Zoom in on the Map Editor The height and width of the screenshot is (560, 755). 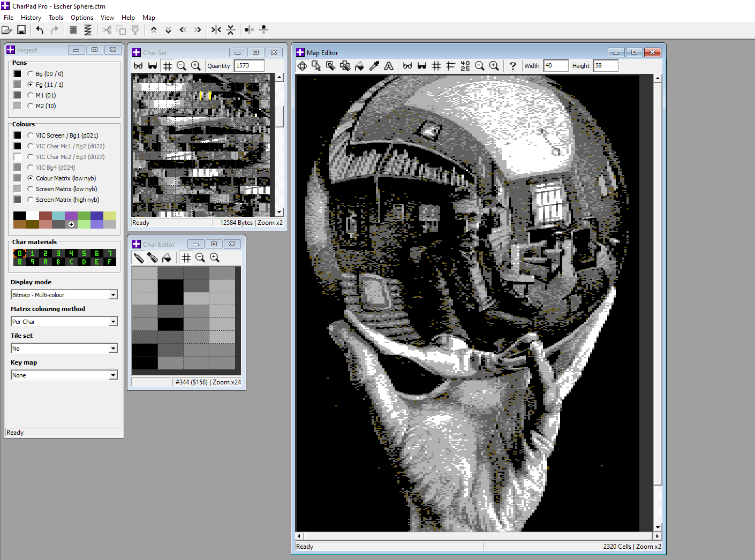[494, 66]
